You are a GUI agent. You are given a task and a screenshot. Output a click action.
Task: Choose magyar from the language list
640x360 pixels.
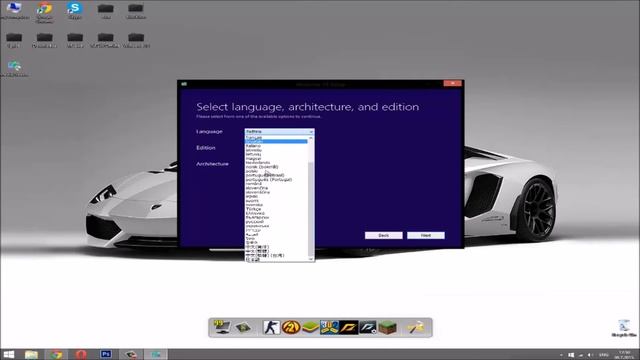point(276,158)
